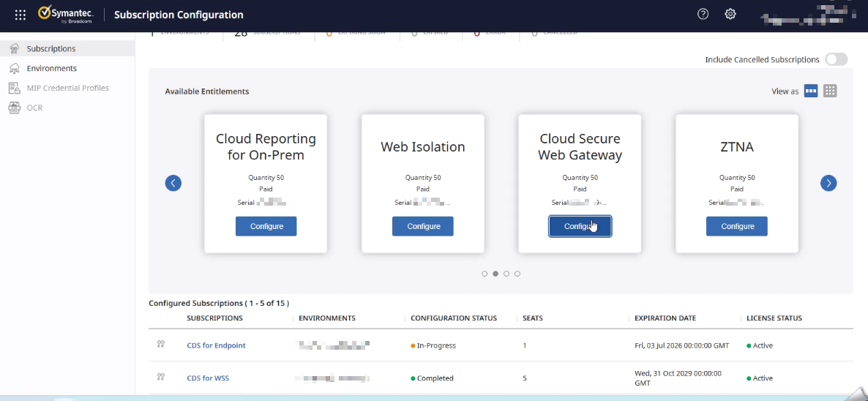Open the help question mark icon
Image resolution: width=868 pixels, height=401 pixels.
coord(703,15)
